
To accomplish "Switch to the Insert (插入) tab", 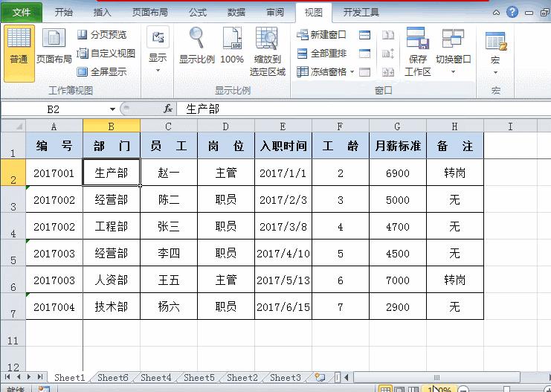I will pos(102,13).
